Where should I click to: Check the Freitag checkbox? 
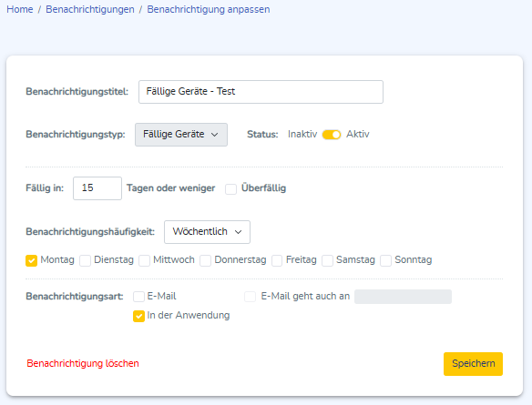click(x=277, y=260)
